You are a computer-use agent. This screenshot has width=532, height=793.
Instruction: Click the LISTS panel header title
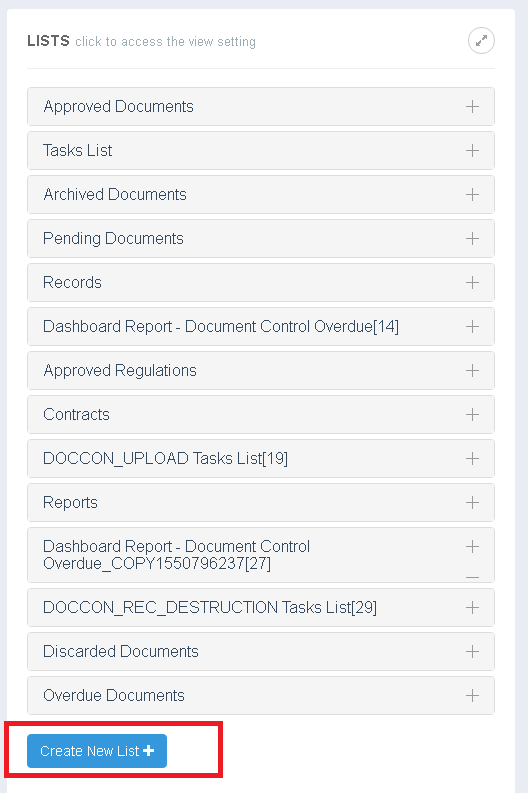click(49, 41)
